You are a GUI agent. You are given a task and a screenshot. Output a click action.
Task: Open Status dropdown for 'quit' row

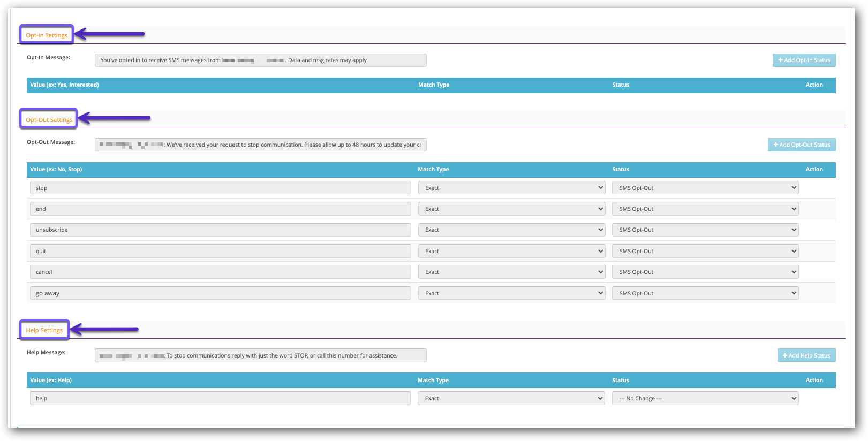(705, 251)
